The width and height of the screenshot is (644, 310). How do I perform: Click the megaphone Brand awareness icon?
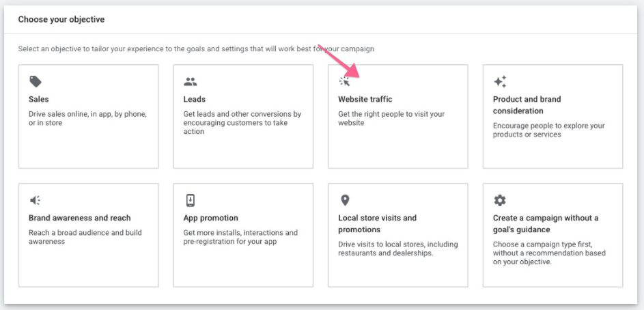(x=36, y=200)
